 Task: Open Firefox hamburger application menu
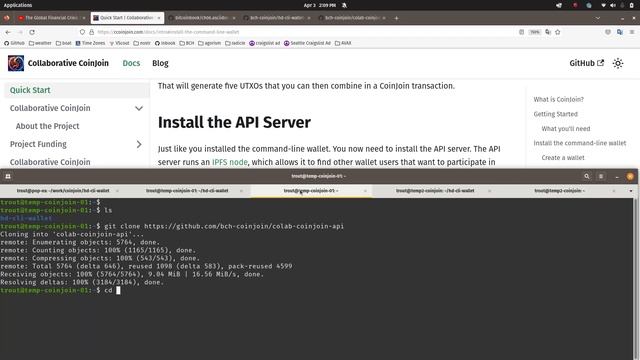click(x=632, y=32)
